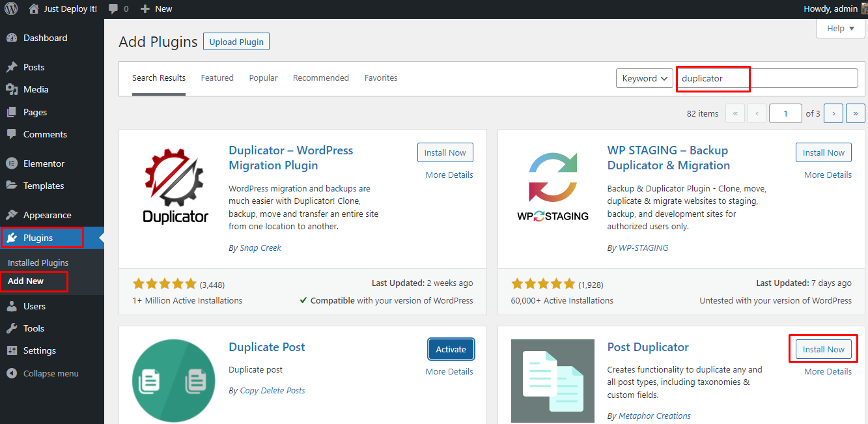Open the Snap Creek author link
The width and height of the screenshot is (868, 424).
click(260, 247)
